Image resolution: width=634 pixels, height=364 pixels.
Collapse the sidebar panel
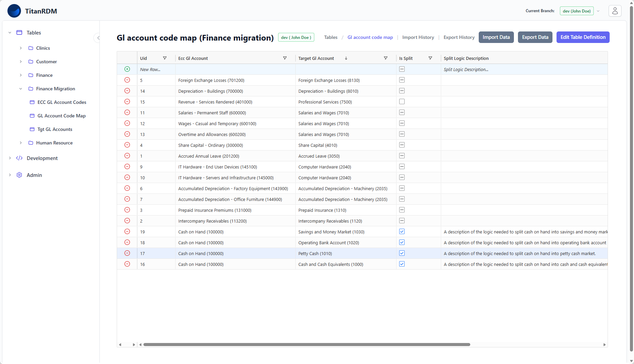98,38
